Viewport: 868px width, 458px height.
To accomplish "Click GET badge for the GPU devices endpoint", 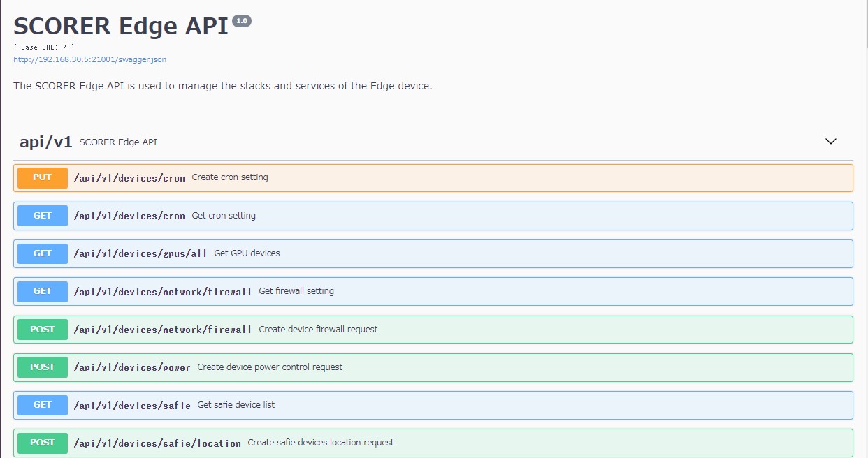I will click(43, 253).
